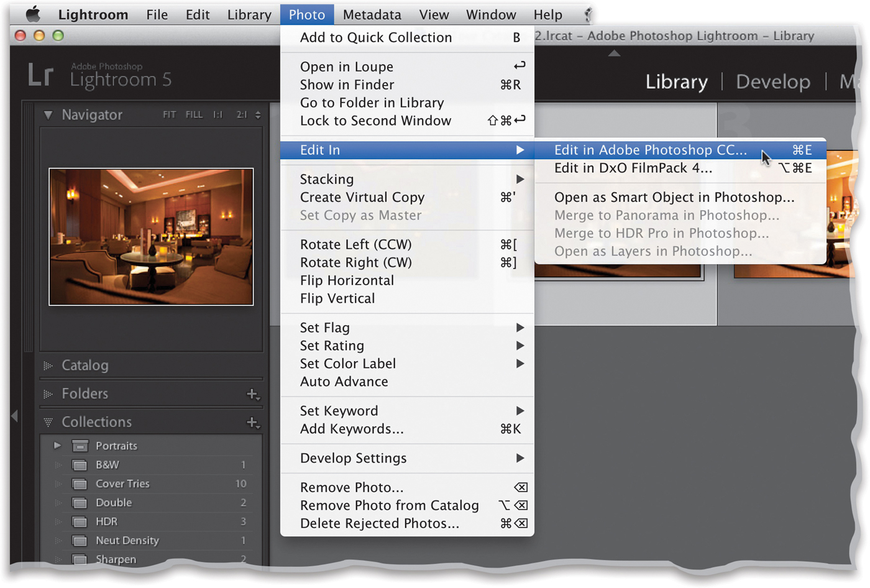Open the Metadata menu
The image size is (870, 588).
click(372, 14)
